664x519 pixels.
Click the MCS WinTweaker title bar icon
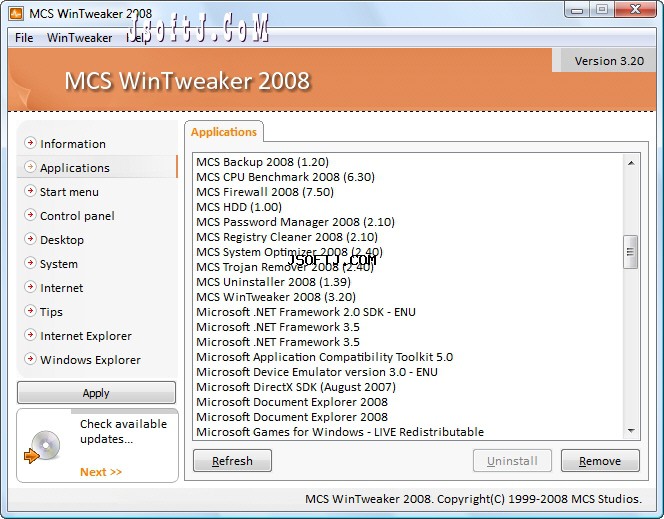(16, 14)
